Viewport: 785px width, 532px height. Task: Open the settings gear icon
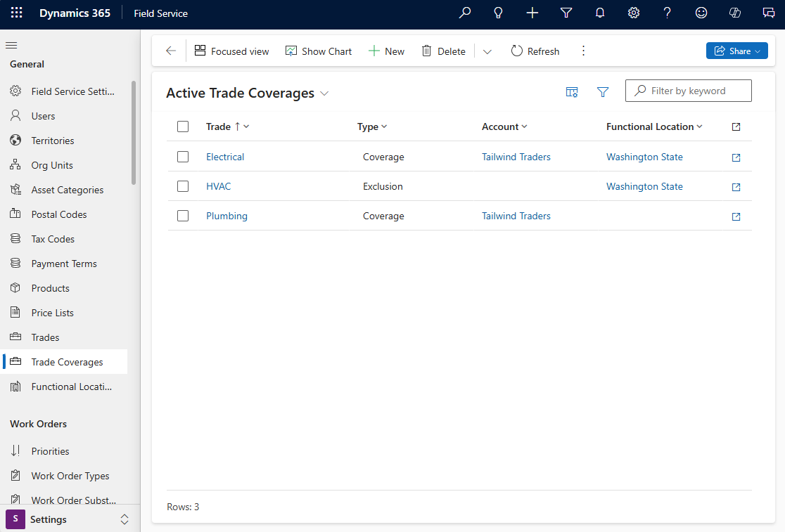tap(633, 13)
